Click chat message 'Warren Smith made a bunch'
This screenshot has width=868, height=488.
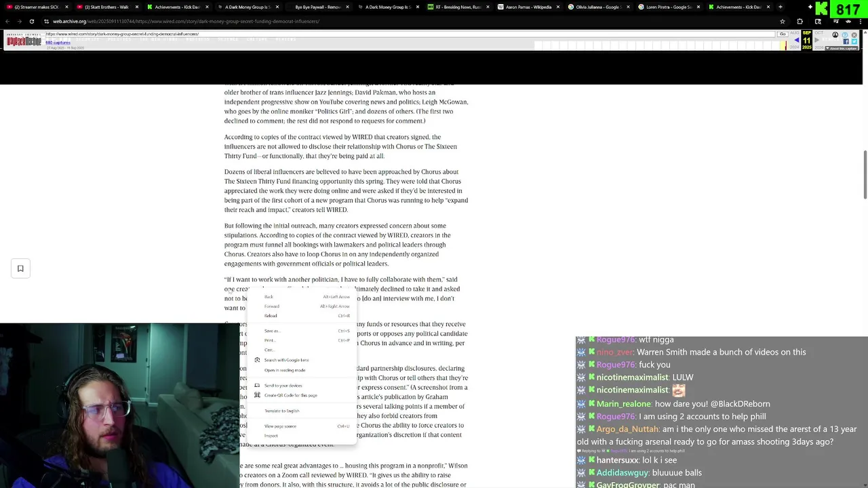tap(722, 352)
